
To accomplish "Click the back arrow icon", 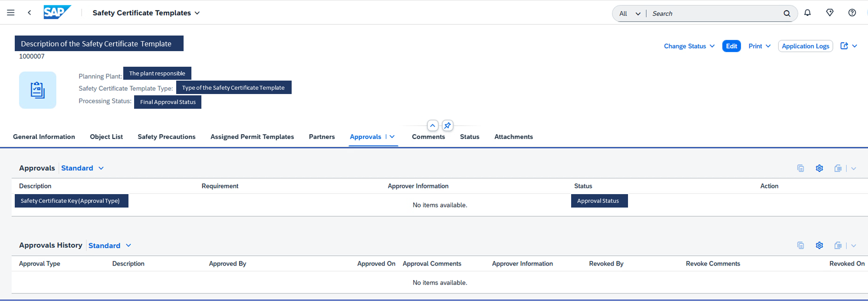I will point(30,13).
